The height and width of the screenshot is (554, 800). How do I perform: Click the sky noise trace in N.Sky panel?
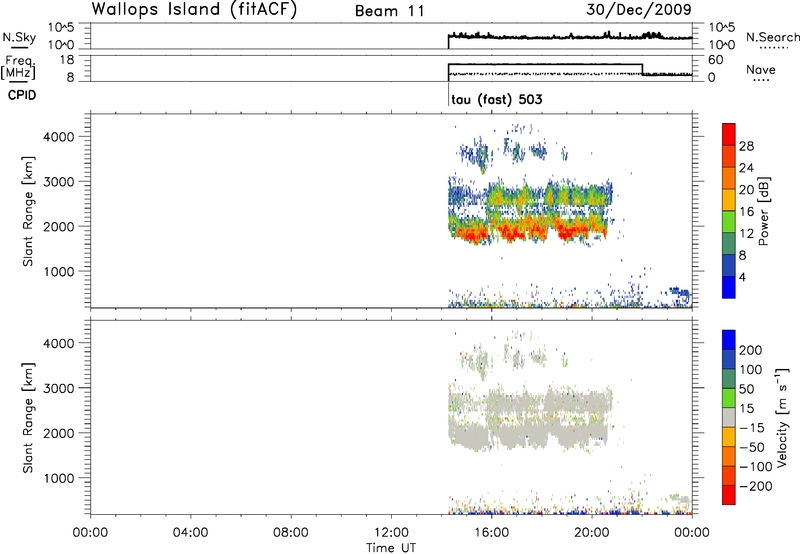click(570, 37)
